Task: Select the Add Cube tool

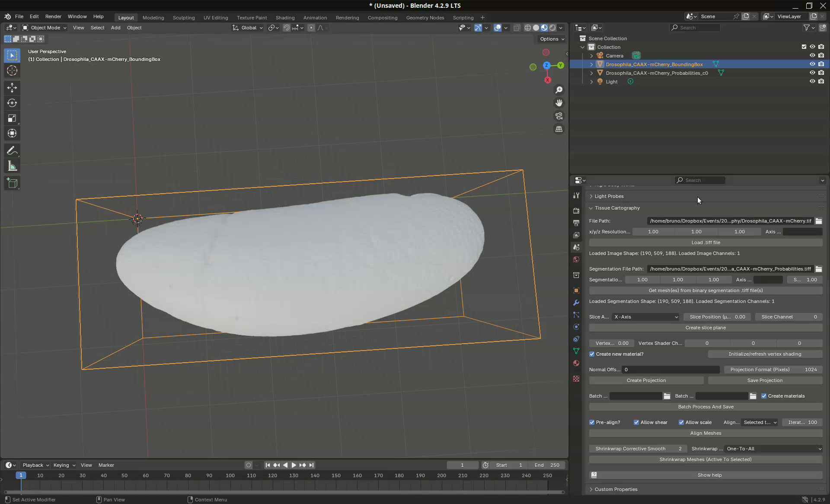Action: 12,183
